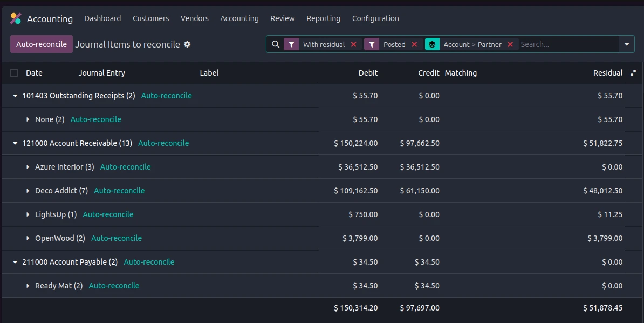Toggle the select-all checkbox in the header
This screenshot has height=323, width=644.
coord(14,73)
